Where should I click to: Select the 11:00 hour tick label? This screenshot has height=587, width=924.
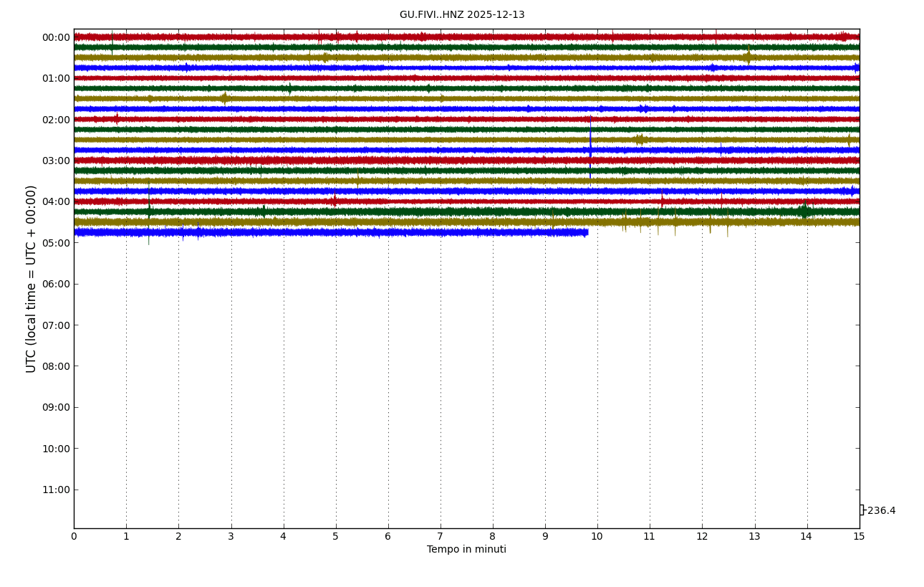click(56, 490)
